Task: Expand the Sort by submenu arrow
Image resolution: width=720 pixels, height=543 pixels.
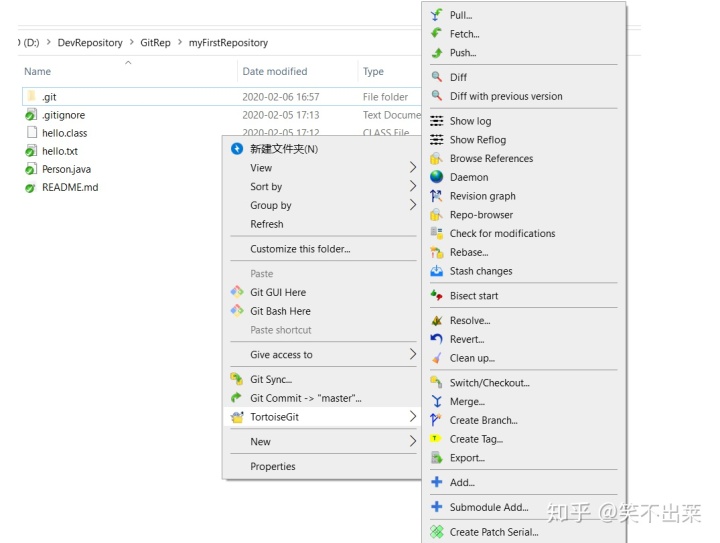Action: click(x=412, y=186)
